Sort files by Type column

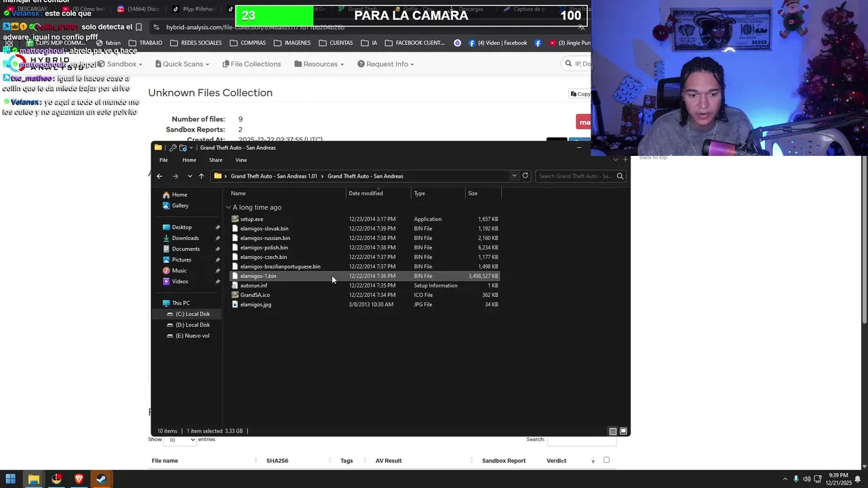[438, 193]
